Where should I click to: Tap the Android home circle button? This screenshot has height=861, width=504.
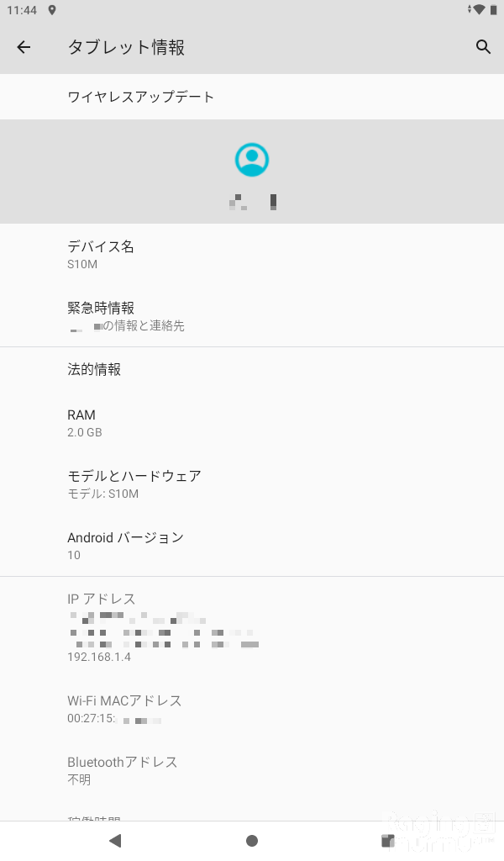252,840
